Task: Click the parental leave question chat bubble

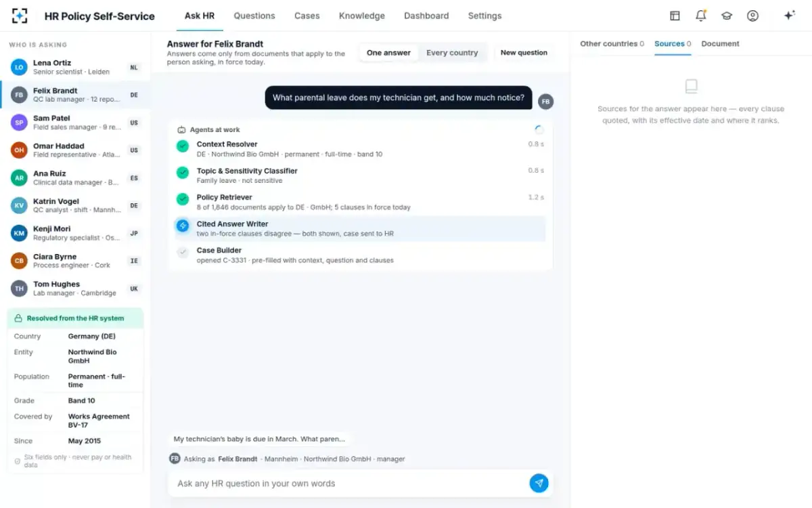Action: pyautogui.click(x=399, y=98)
